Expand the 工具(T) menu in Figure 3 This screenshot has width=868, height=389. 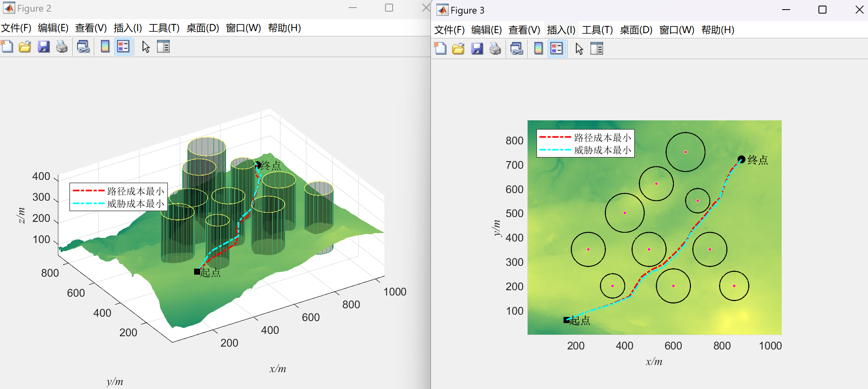click(597, 30)
